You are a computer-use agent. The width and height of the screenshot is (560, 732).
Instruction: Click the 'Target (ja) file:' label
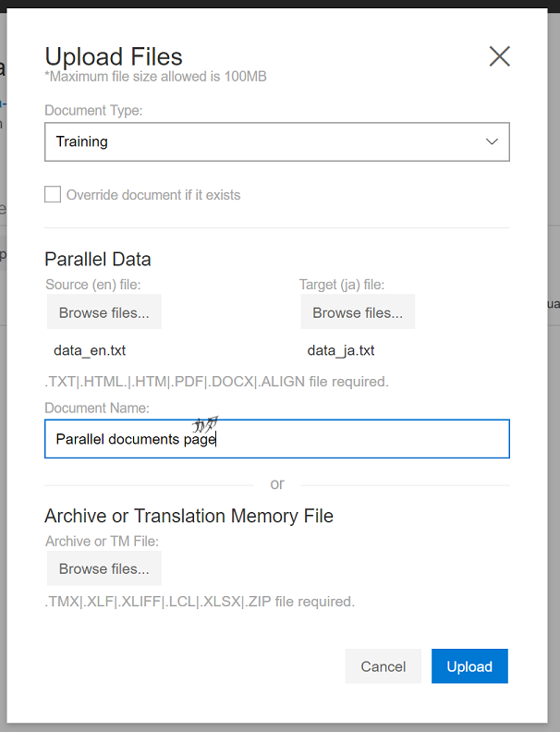point(342,285)
